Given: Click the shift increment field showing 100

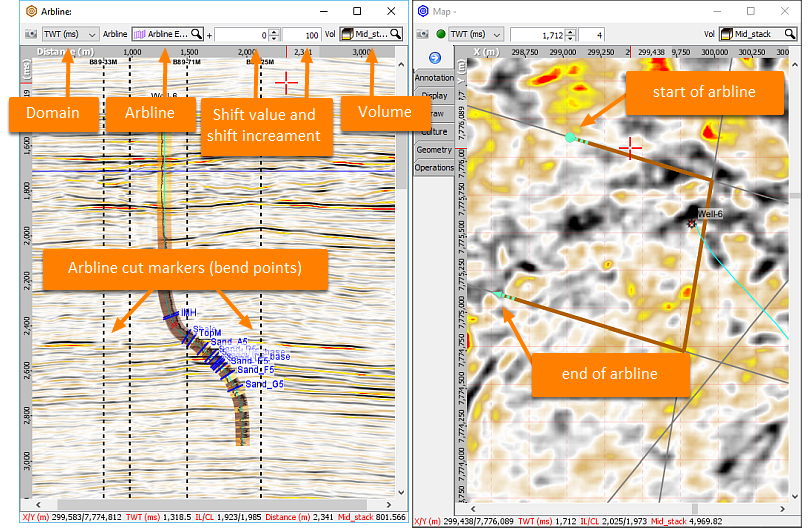Looking at the screenshot, I should point(302,35).
